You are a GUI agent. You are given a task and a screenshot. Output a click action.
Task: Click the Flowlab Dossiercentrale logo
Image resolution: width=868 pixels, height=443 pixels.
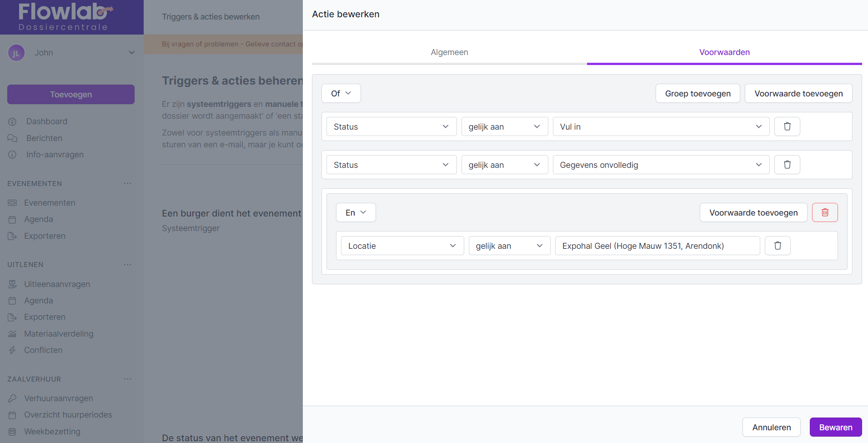(64, 17)
